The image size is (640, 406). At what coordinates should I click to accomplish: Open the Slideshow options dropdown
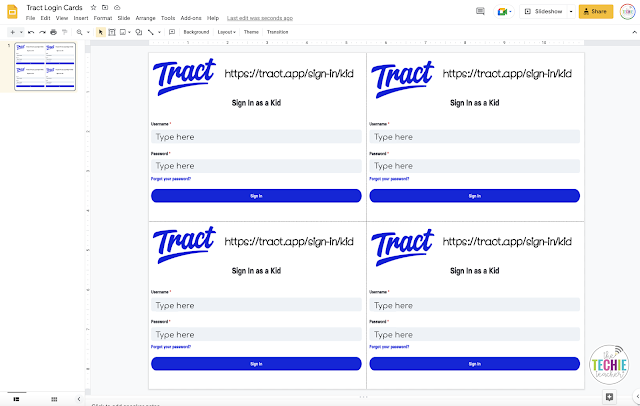(571, 11)
